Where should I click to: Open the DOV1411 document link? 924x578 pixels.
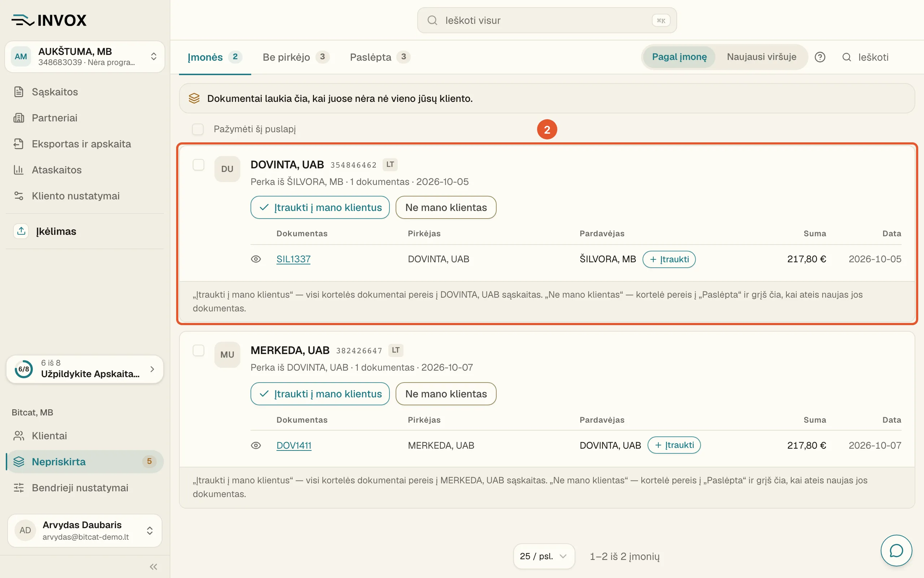(x=293, y=445)
